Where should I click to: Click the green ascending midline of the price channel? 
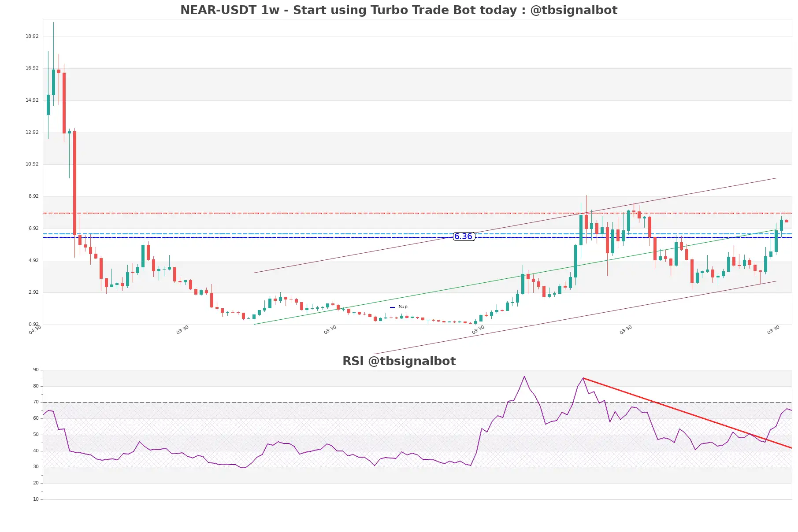tap(515, 277)
